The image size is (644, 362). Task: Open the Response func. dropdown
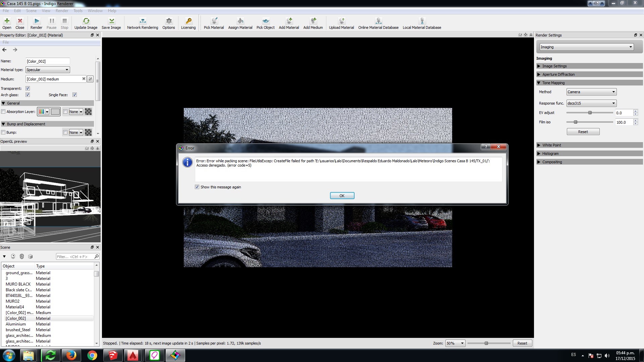[x=591, y=103]
